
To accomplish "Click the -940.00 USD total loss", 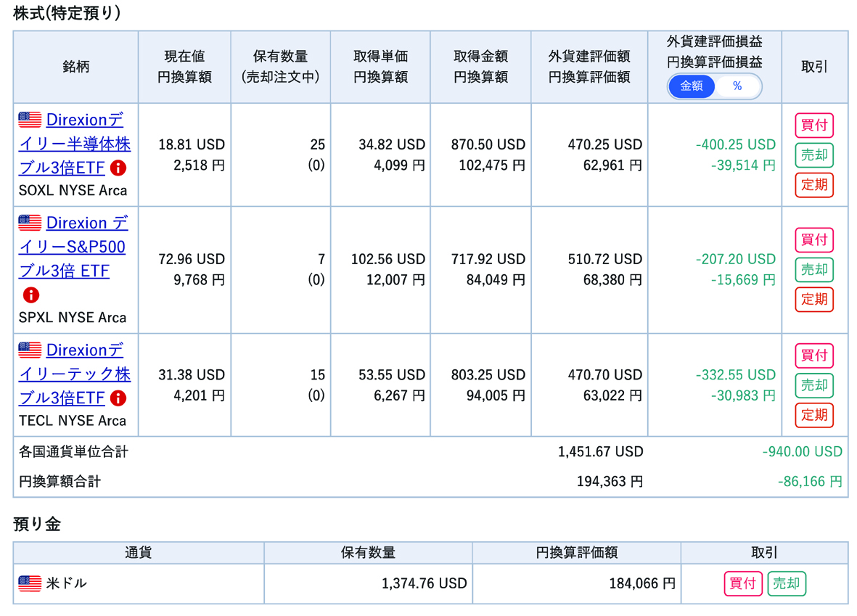I will [x=803, y=451].
